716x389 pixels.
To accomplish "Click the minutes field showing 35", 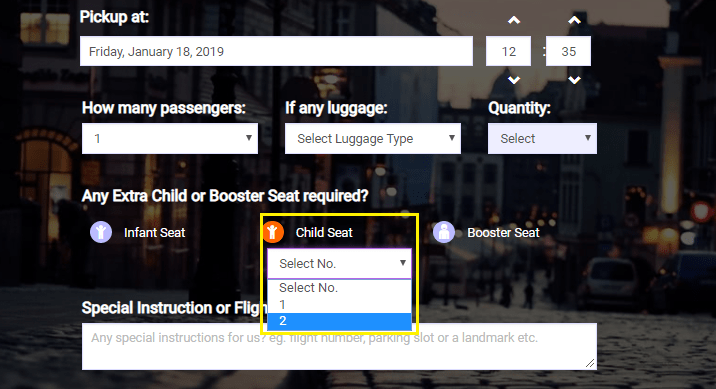I will pos(568,51).
